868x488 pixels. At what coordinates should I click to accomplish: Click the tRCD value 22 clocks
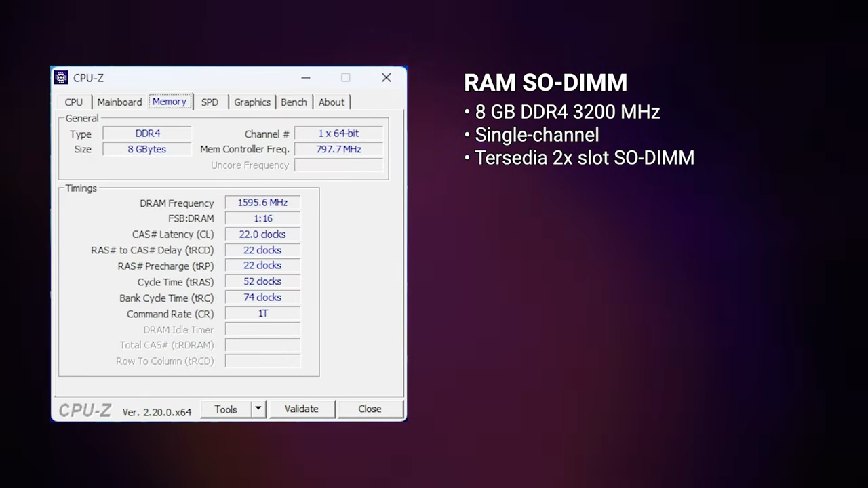[x=262, y=250]
